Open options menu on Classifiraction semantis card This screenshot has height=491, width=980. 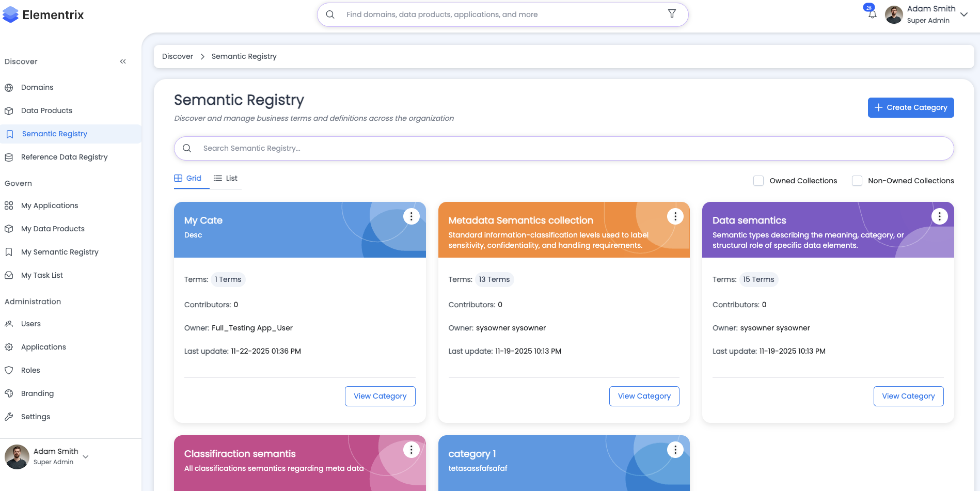pyautogui.click(x=411, y=450)
